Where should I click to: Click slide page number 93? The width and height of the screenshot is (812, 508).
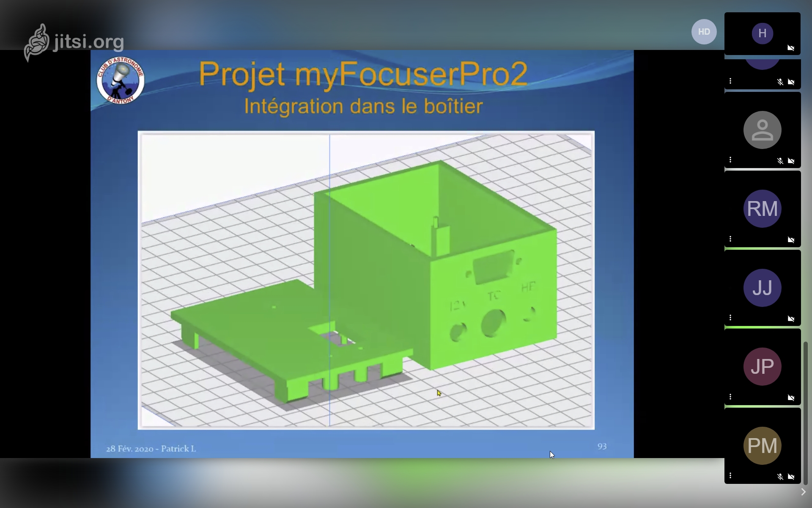(x=602, y=447)
